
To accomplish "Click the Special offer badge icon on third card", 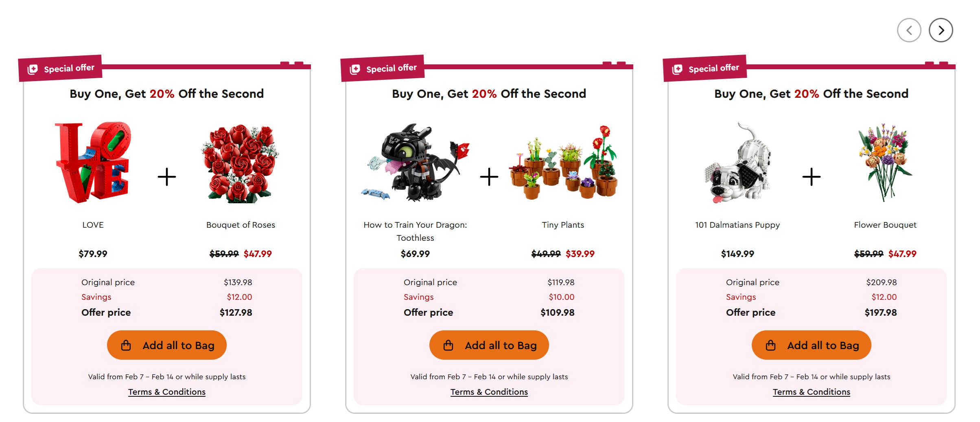I will (x=677, y=69).
